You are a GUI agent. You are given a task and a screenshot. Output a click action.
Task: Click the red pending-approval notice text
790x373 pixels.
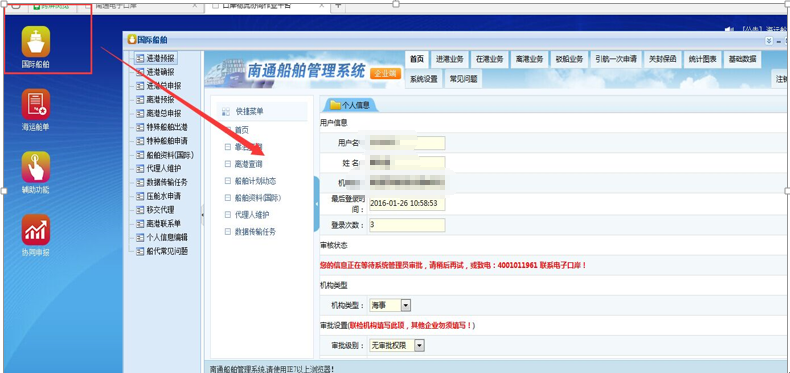coord(453,265)
